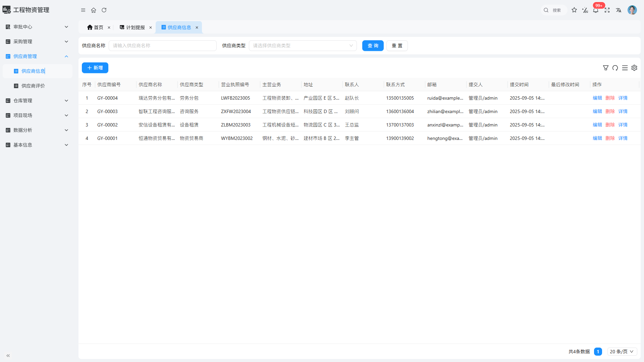Open the notifications bell icon
644x362 pixels.
pyautogui.click(x=596, y=10)
